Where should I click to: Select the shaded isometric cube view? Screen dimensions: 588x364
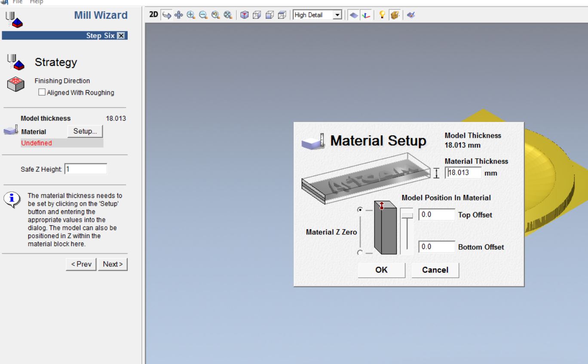(244, 15)
